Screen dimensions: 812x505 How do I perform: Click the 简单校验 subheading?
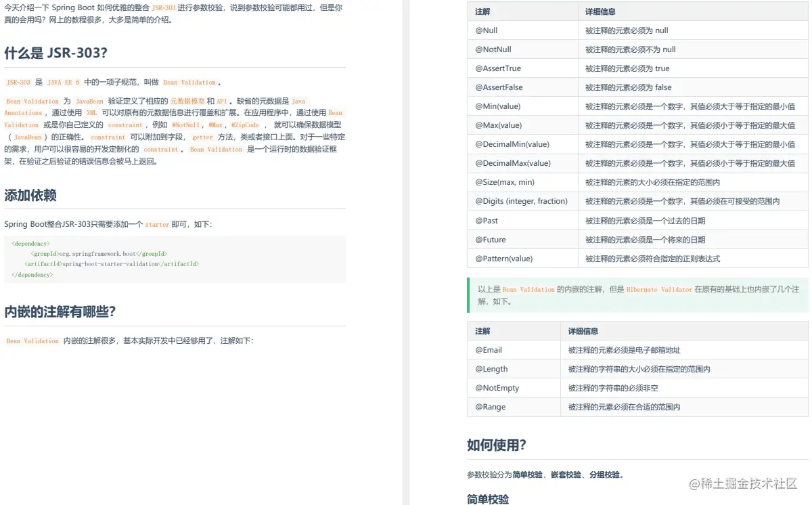pyautogui.click(x=488, y=499)
